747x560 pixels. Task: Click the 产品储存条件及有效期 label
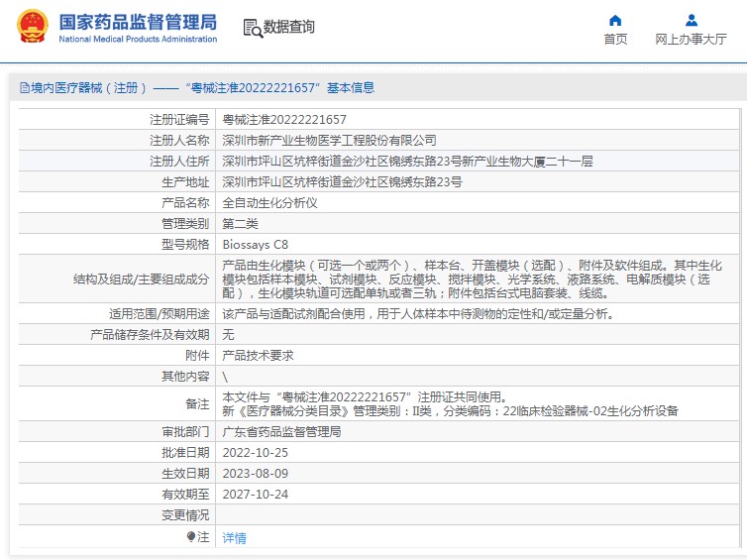point(150,335)
